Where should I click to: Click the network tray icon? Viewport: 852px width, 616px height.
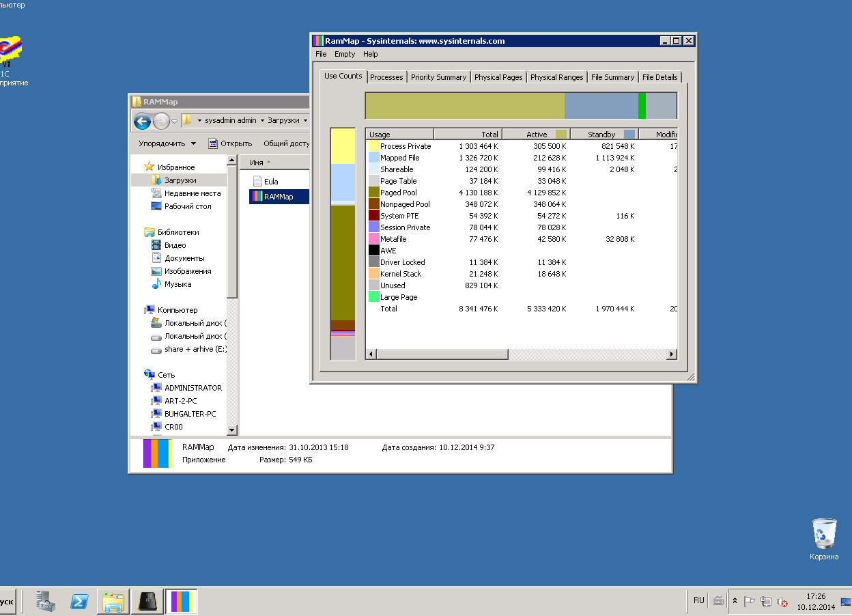pyautogui.click(x=766, y=602)
